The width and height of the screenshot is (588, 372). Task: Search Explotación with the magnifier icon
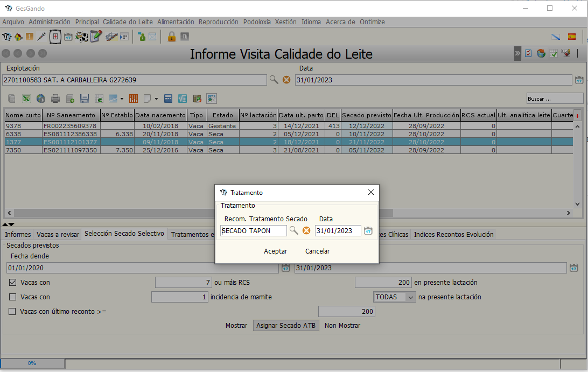pyautogui.click(x=274, y=80)
